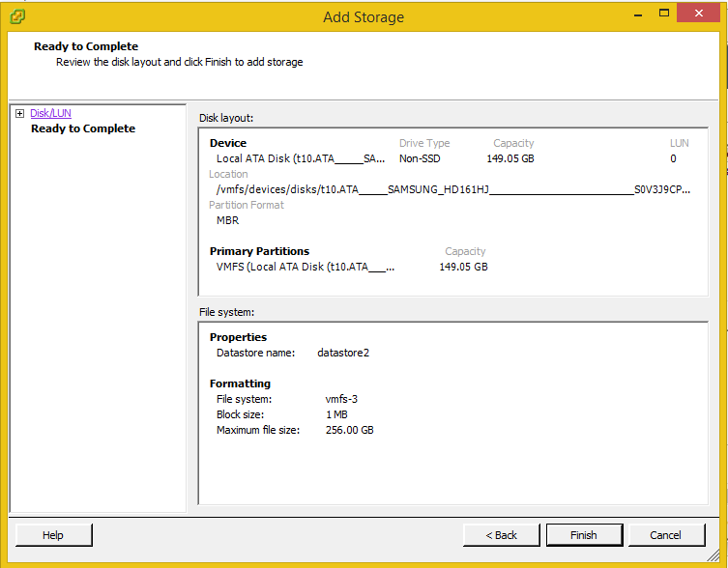
Task: Click the vSphere icon in the title bar
Action: [17, 16]
